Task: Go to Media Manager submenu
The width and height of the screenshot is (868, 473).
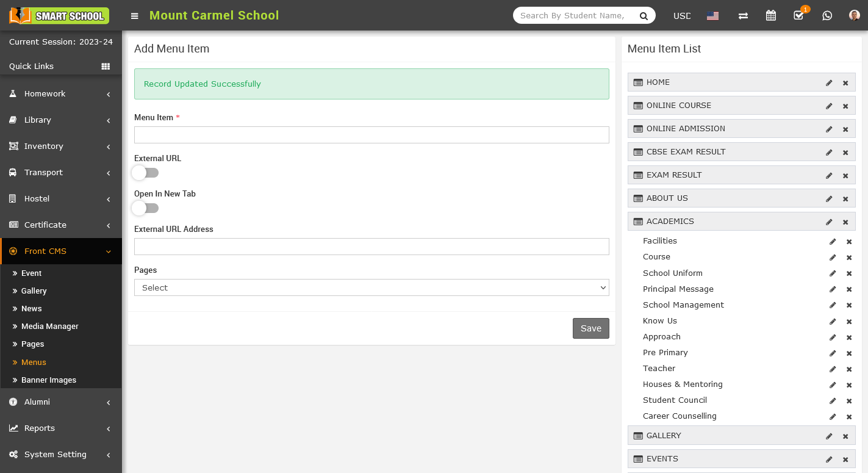Action: [50, 327]
